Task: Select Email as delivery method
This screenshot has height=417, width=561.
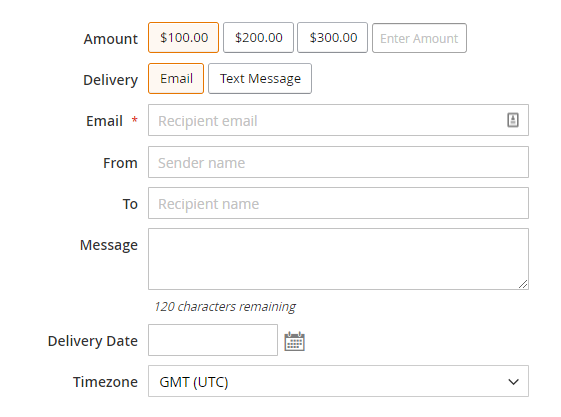Action: pos(176,79)
